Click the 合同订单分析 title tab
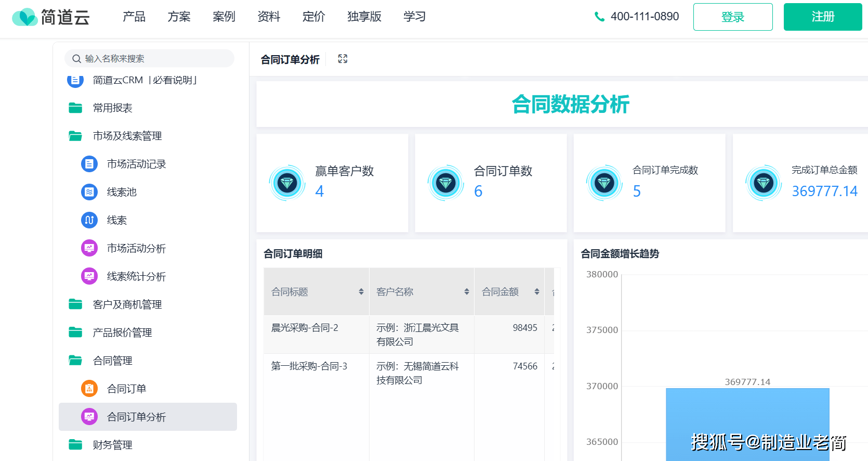 [290, 60]
